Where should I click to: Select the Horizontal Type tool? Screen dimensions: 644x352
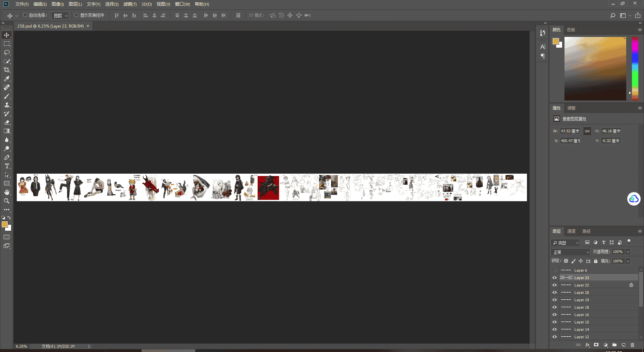click(7, 166)
